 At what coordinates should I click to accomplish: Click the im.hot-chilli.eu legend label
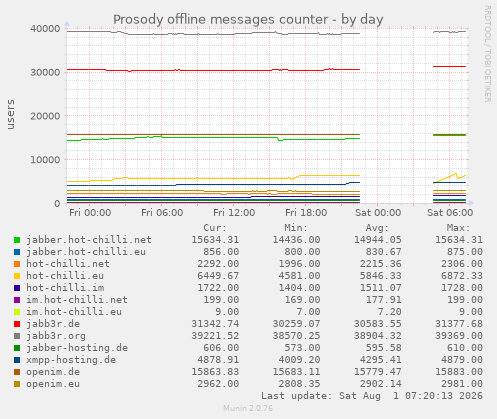tap(74, 312)
